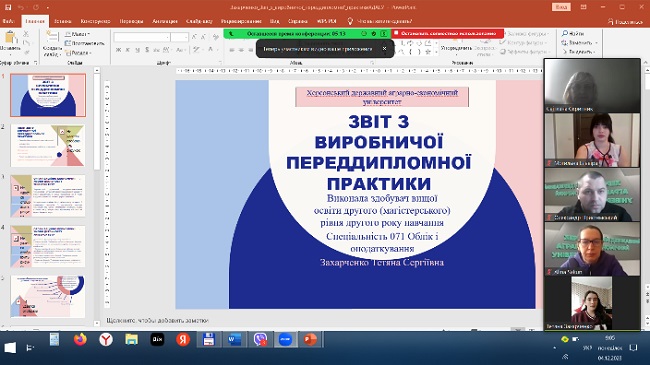Click the Undo arrow in title bar
The width and height of the screenshot is (650, 365).
click(x=21, y=7)
